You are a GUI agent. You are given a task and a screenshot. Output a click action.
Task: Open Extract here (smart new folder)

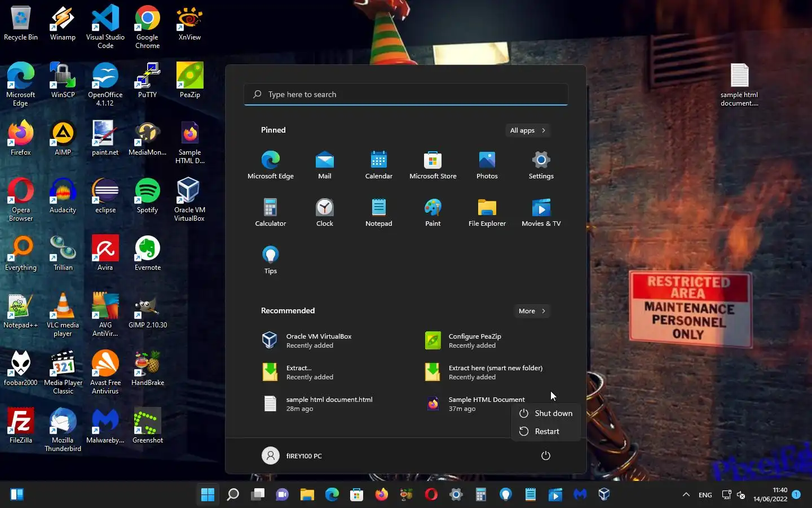click(x=487, y=372)
